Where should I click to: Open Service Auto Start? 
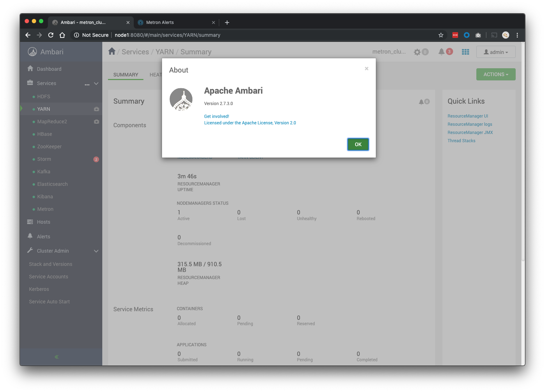(x=49, y=302)
